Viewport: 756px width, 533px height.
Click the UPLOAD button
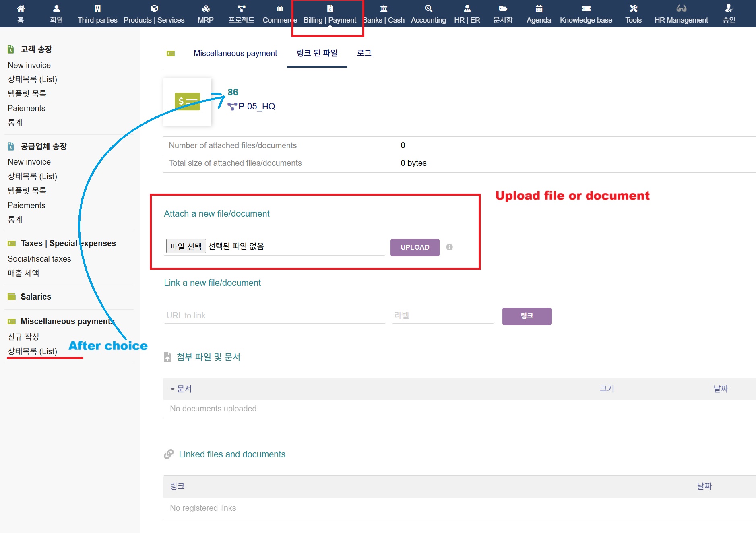(x=415, y=247)
